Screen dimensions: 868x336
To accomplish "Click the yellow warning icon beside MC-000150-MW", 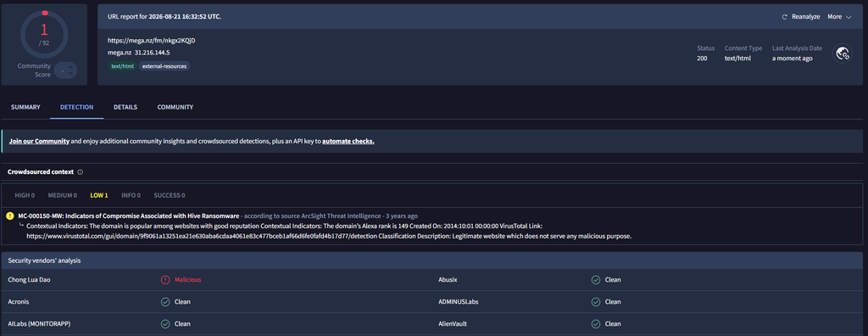I will [x=10, y=216].
